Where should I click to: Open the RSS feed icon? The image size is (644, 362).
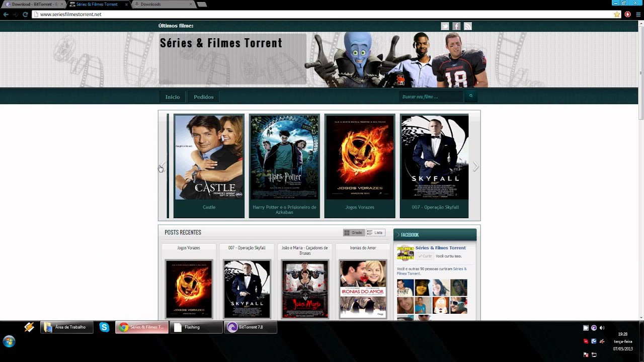pos(468,26)
